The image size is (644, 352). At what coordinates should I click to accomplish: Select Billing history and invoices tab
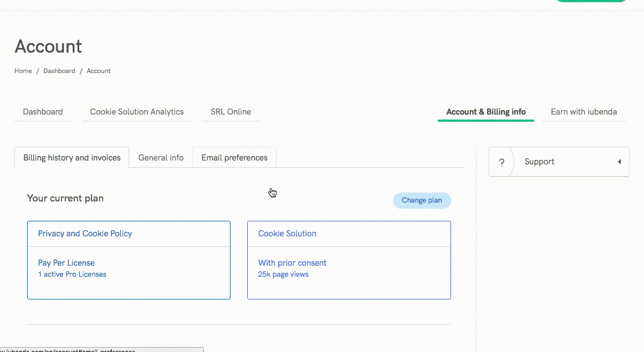pyautogui.click(x=72, y=158)
